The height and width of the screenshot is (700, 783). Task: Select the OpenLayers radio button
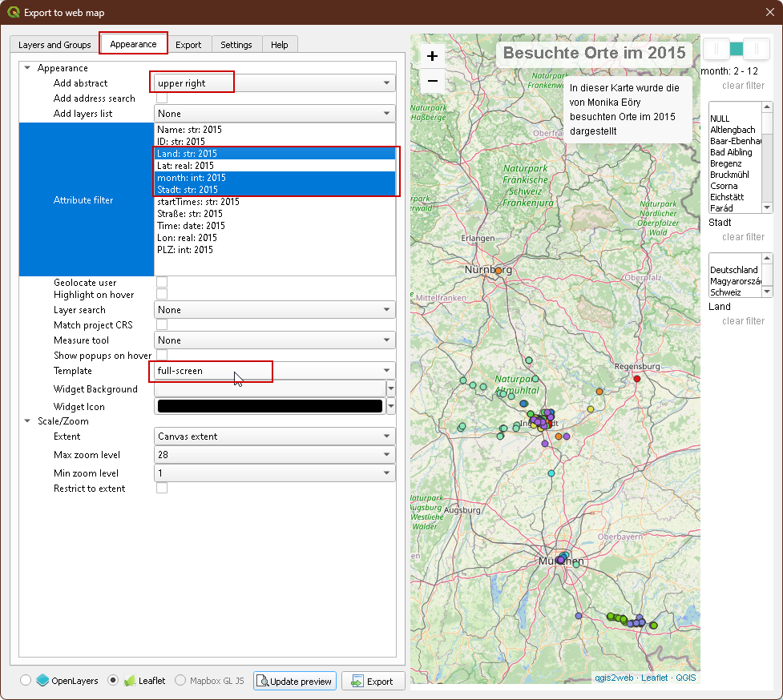click(x=26, y=681)
